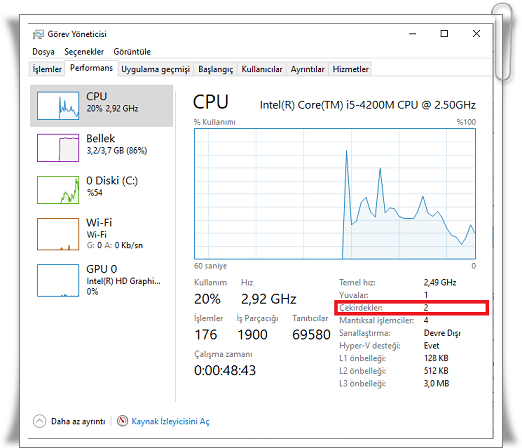Switch to the İşlemler tab
Image resolution: width=522 pixels, height=448 pixels.
coord(47,69)
